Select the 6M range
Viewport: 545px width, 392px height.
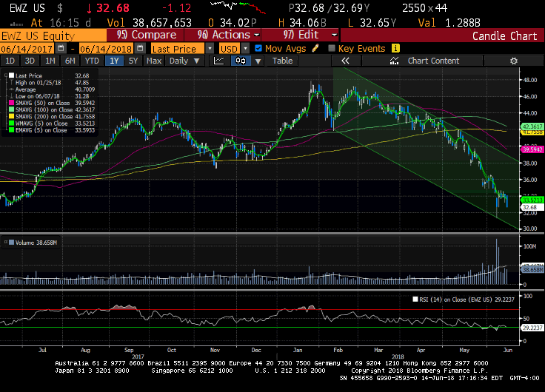pyautogui.click(x=70, y=61)
